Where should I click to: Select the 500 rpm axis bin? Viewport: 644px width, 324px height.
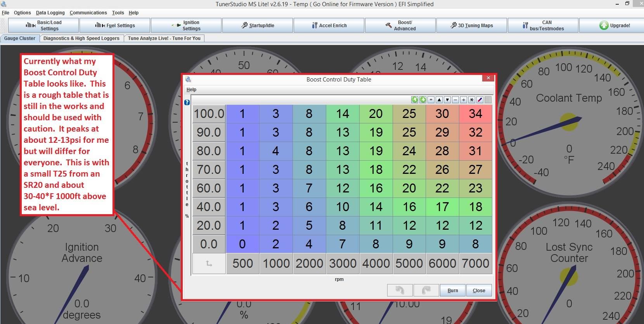[242, 263]
